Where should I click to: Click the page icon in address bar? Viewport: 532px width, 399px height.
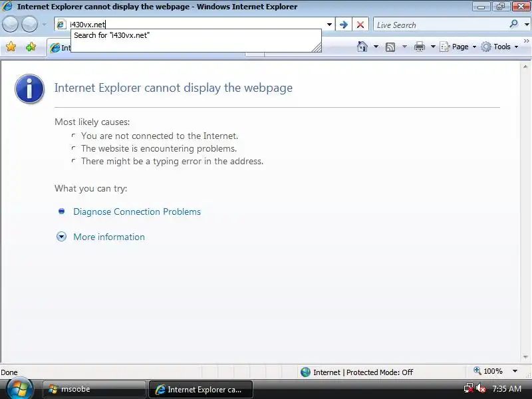pyautogui.click(x=61, y=25)
